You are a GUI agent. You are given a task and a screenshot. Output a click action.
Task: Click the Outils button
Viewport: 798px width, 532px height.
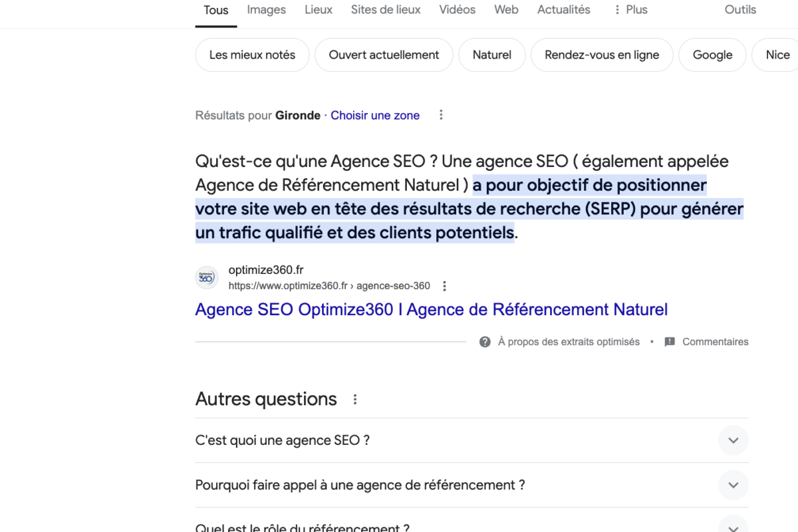(740, 10)
